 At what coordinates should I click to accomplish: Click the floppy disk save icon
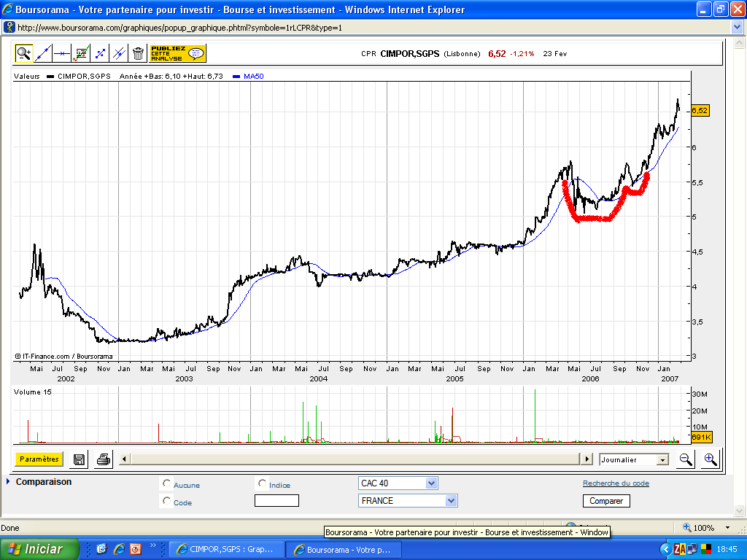(79, 459)
